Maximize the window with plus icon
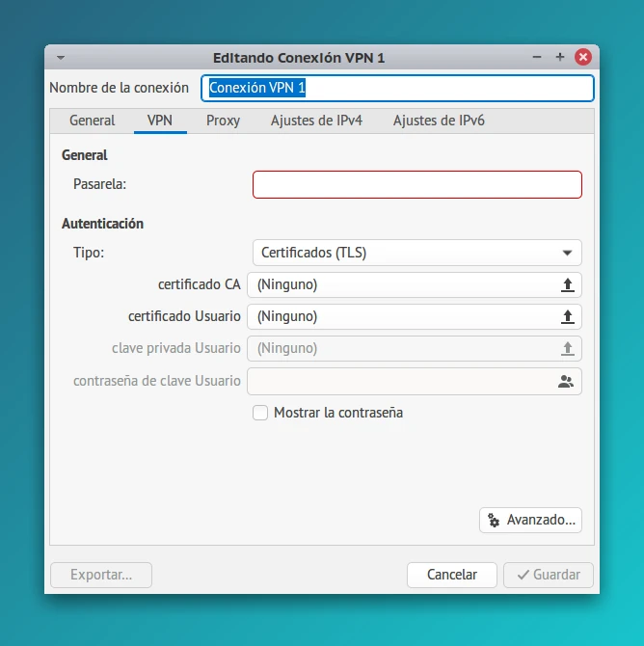Image resolution: width=644 pixels, height=646 pixels. pos(559,57)
